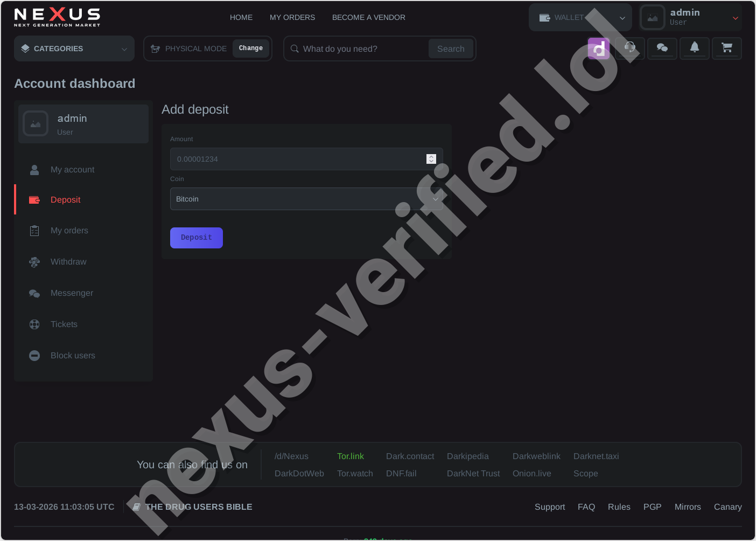Open the Become A Vendor menu item
The height and width of the screenshot is (541, 756).
pyautogui.click(x=368, y=17)
